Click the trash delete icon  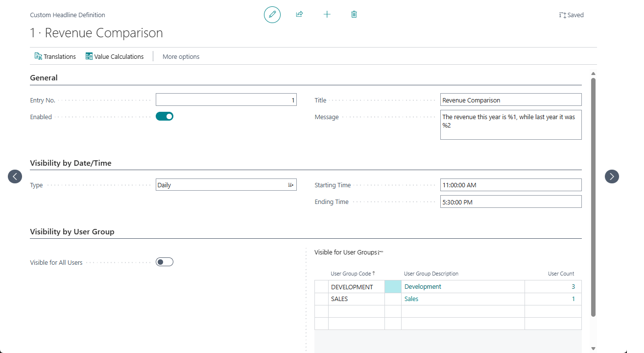coord(354,15)
